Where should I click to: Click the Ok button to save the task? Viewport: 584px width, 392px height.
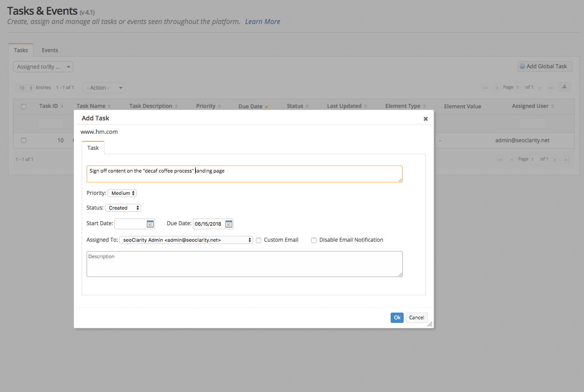[396, 318]
